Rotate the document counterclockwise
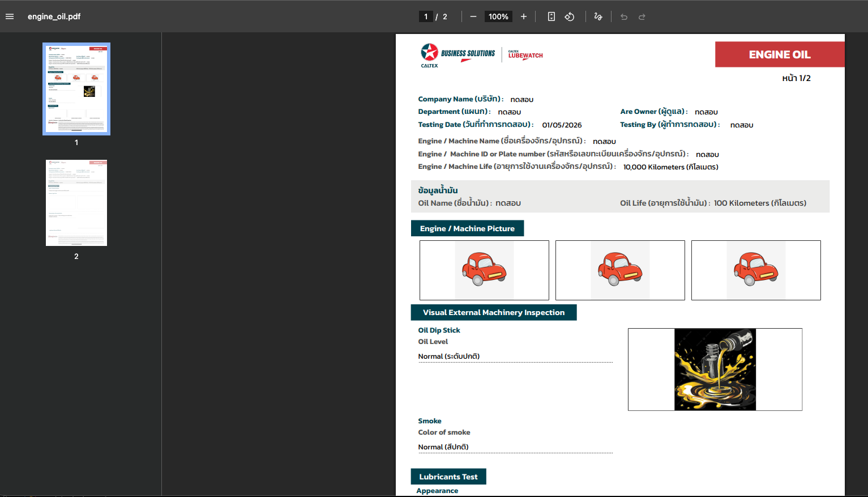The height and width of the screenshot is (497, 868). point(570,16)
